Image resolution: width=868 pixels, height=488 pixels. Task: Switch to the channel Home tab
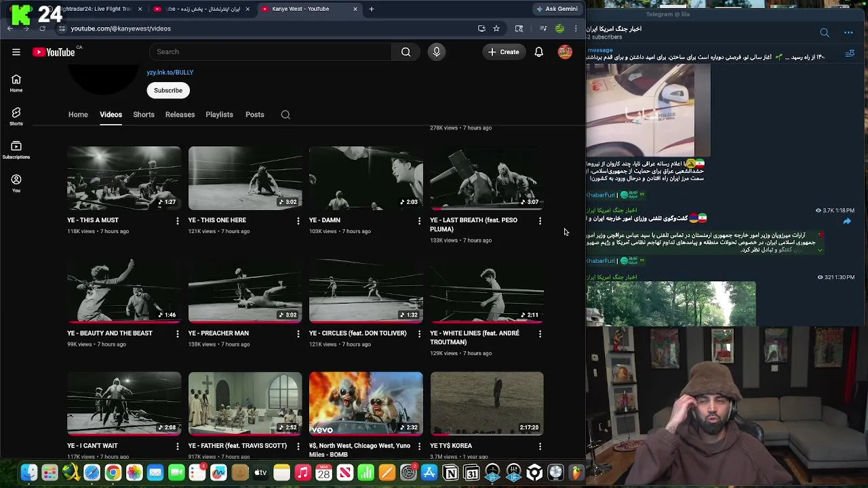click(78, 115)
